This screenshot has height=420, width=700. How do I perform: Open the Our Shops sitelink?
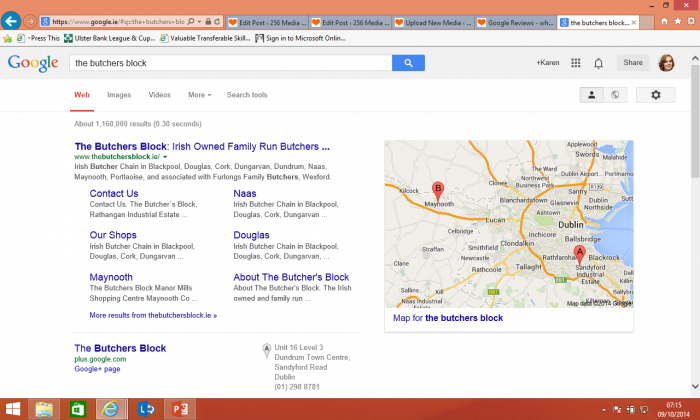tap(113, 235)
